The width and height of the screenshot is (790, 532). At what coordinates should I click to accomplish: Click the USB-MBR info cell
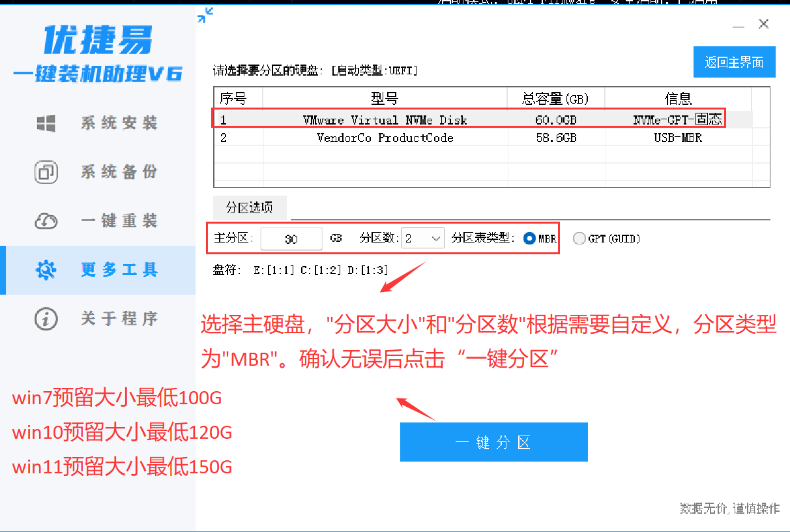678,138
